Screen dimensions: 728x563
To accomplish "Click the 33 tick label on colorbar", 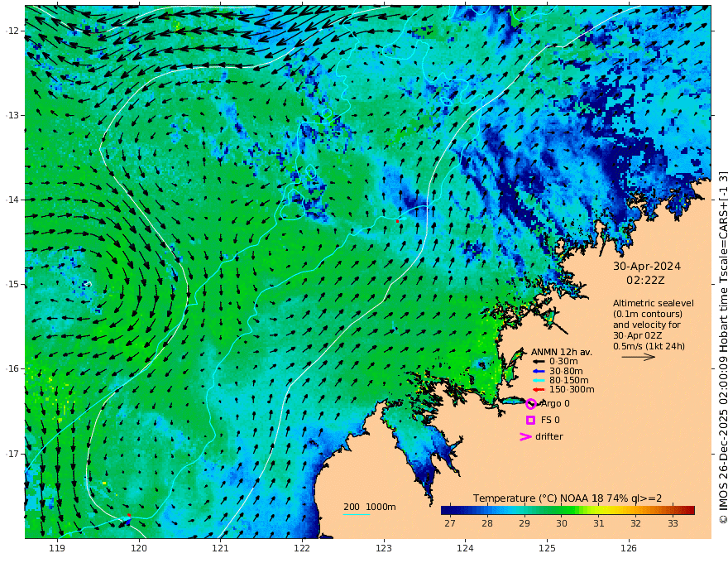I will click(x=673, y=523).
